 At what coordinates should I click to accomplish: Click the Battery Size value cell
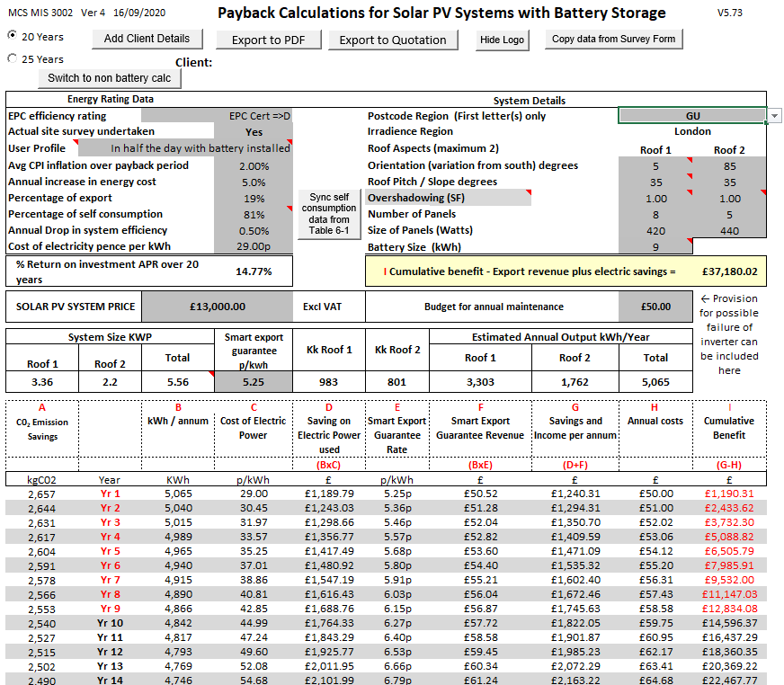point(655,247)
